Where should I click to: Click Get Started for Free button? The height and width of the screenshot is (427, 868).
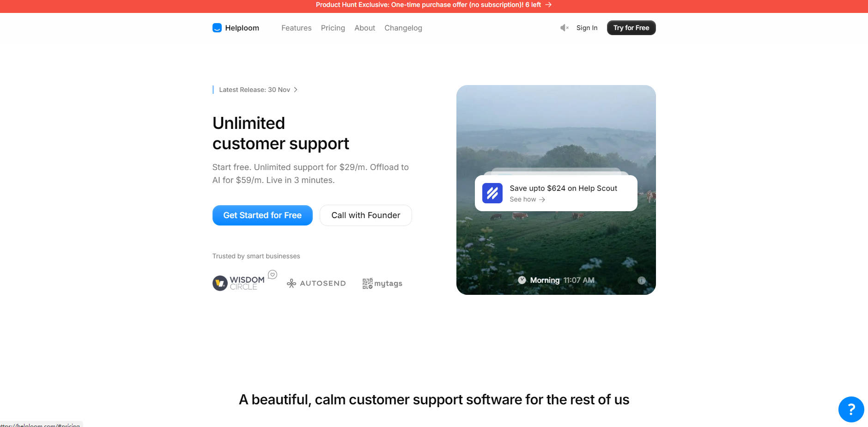[262, 215]
